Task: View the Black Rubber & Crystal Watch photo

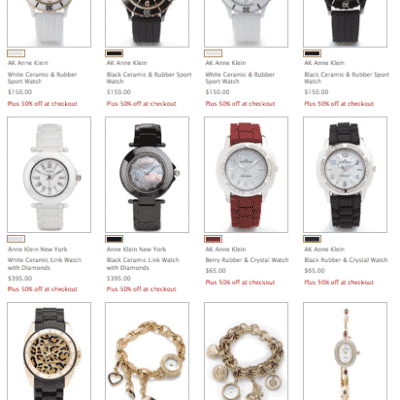Action: (x=345, y=175)
